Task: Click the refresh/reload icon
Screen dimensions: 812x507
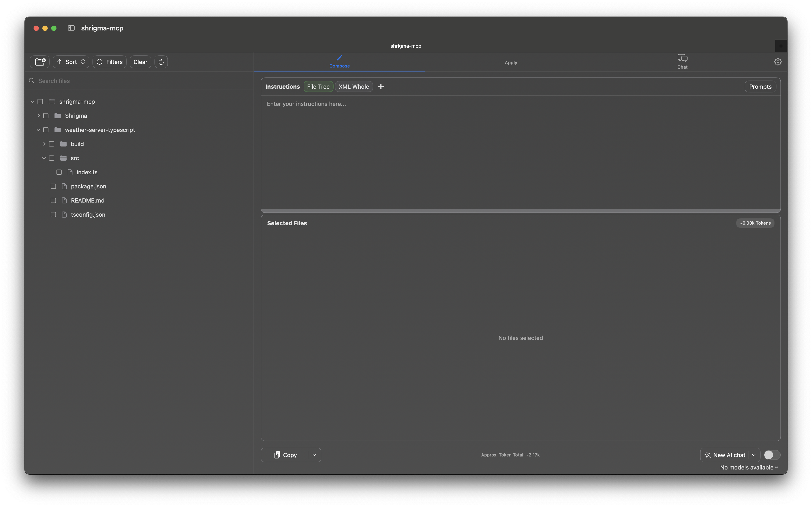Action: (x=161, y=61)
